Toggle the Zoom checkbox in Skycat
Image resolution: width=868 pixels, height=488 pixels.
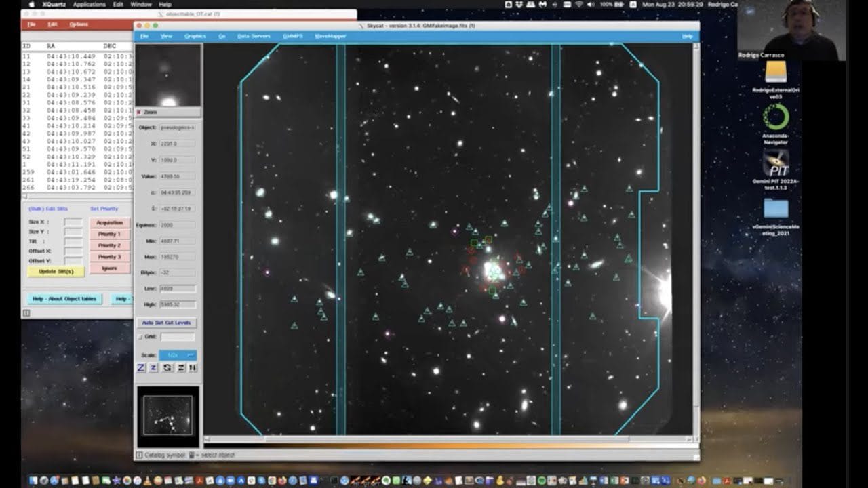click(x=139, y=112)
